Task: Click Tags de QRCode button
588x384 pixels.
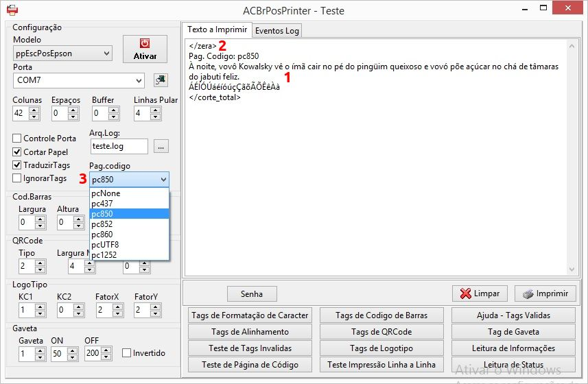Action: pos(381,332)
